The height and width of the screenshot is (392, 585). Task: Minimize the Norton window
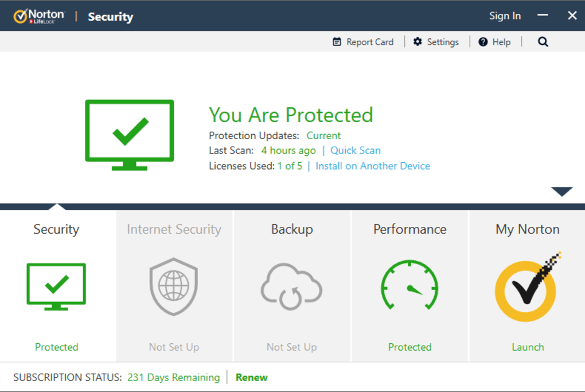tap(543, 16)
